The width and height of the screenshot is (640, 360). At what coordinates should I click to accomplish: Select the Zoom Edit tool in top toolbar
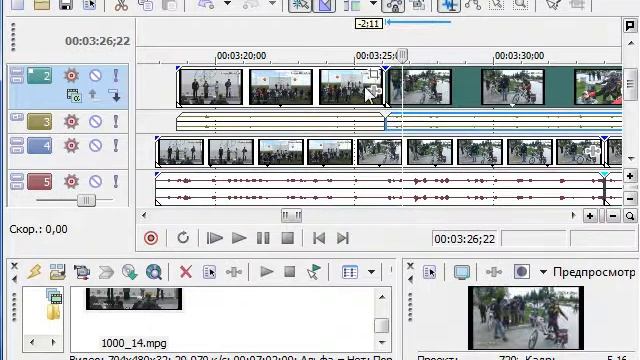pyautogui.click(x=520, y=5)
